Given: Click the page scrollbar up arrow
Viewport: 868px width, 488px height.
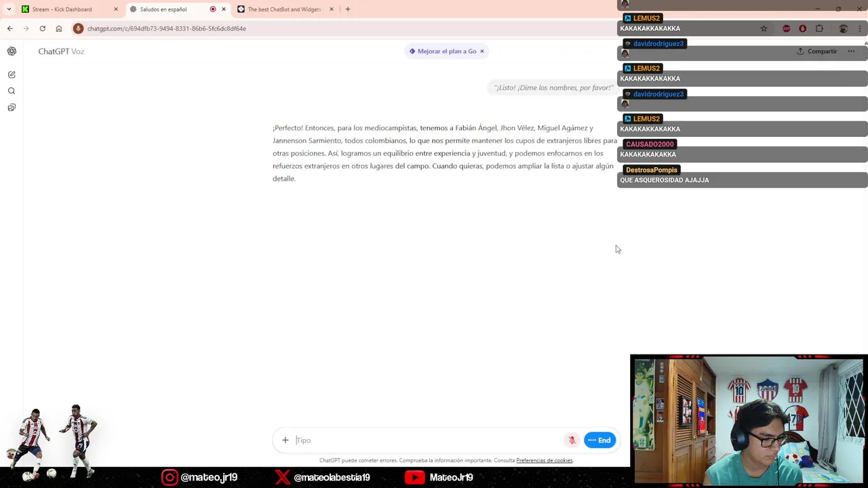Looking at the screenshot, I should (x=865, y=43).
